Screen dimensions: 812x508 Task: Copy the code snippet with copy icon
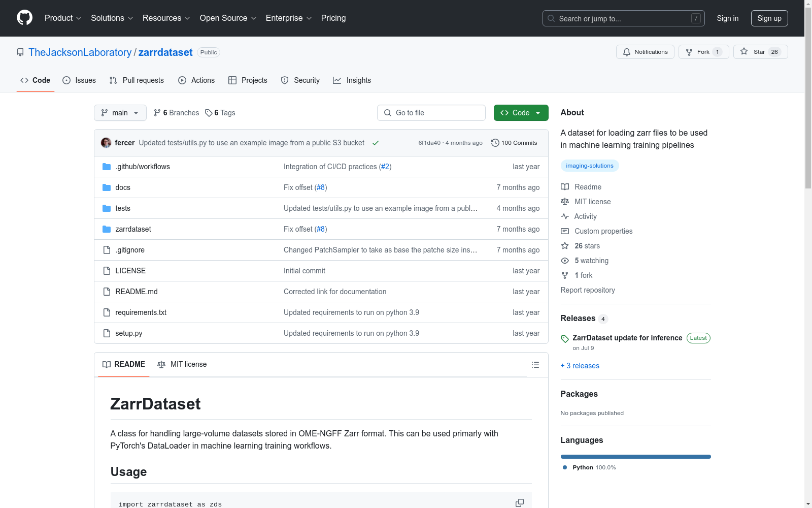tap(520, 503)
